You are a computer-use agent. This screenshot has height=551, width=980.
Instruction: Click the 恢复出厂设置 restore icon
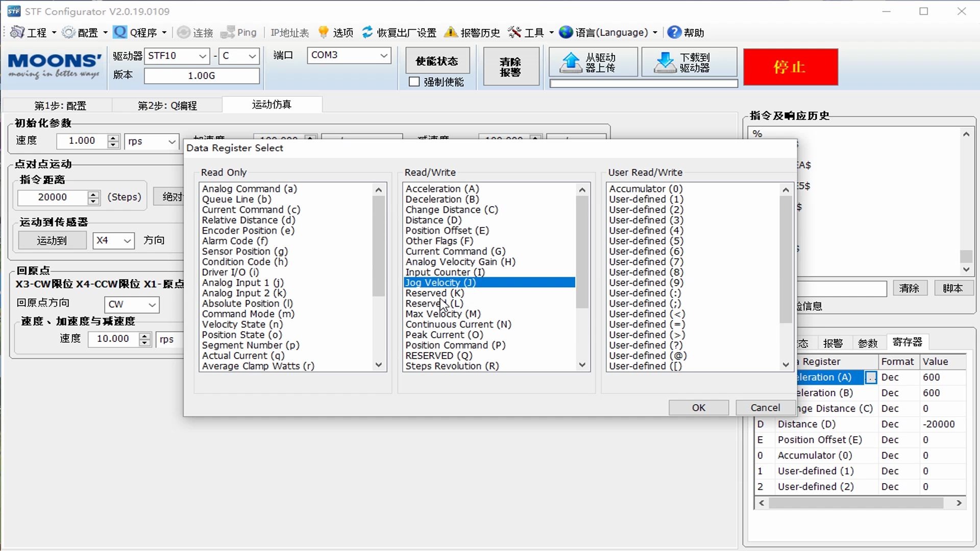(367, 33)
